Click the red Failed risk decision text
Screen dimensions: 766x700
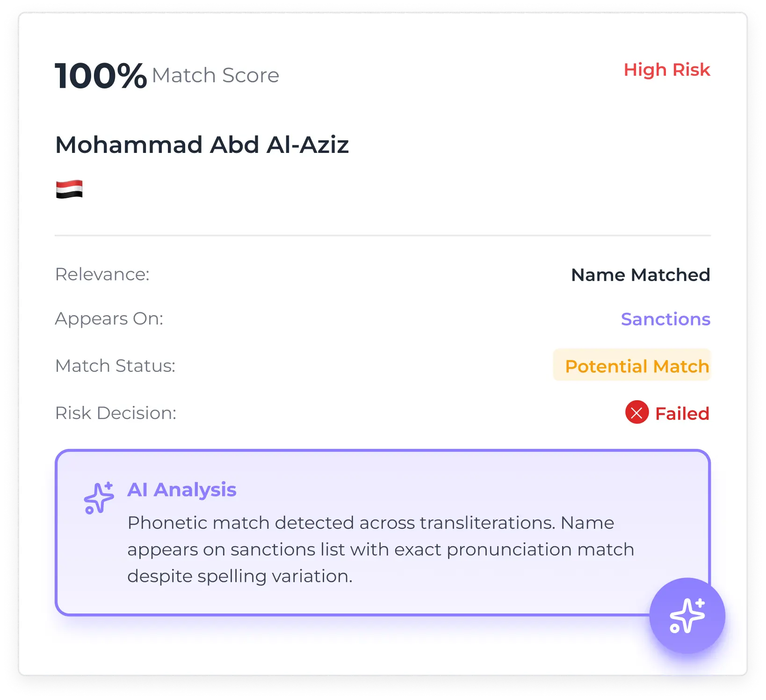(x=682, y=414)
